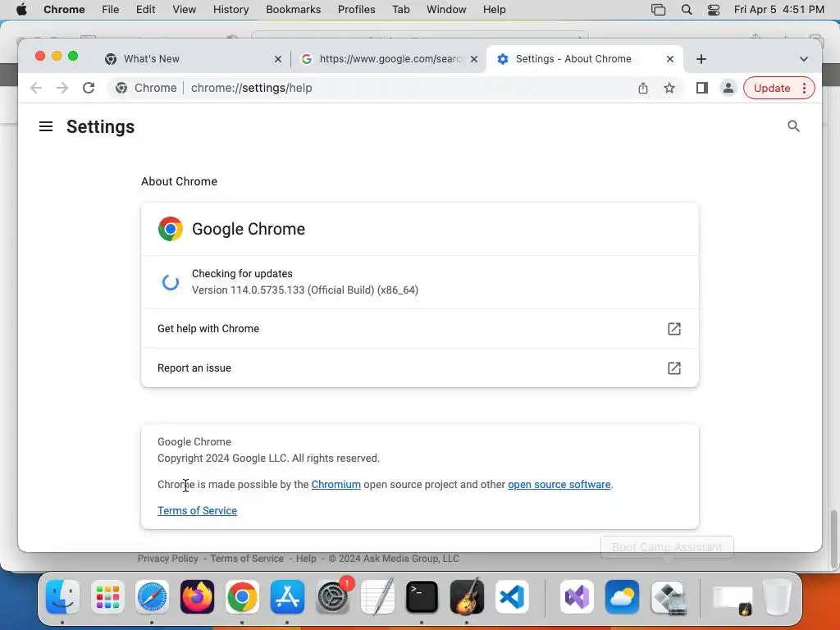Open Boot Camp Assistant from the Dock
The image size is (840, 630).
(x=668, y=596)
